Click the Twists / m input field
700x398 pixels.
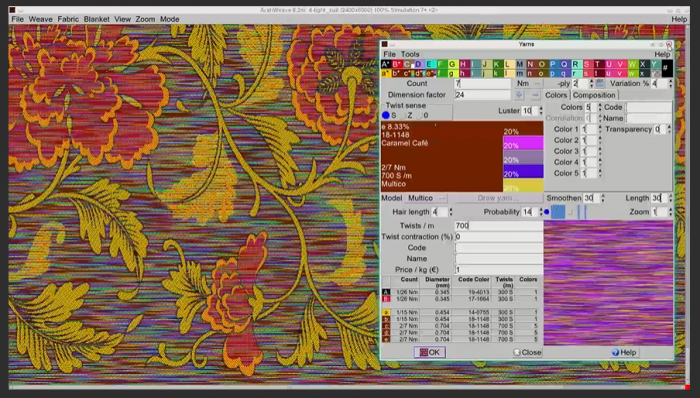point(499,226)
